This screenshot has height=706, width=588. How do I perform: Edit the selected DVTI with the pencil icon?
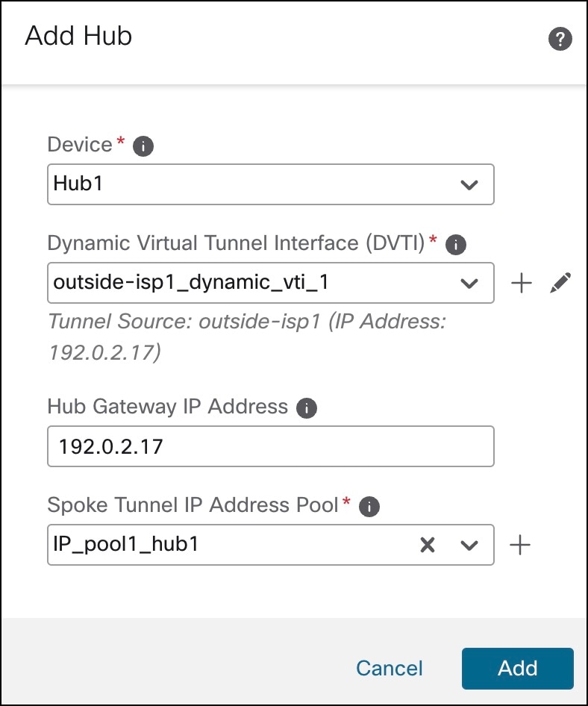click(x=560, y=283)
